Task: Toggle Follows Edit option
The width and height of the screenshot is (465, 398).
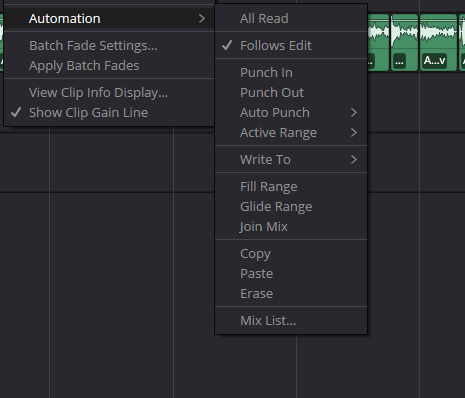Action: click(x=291, y=46)
